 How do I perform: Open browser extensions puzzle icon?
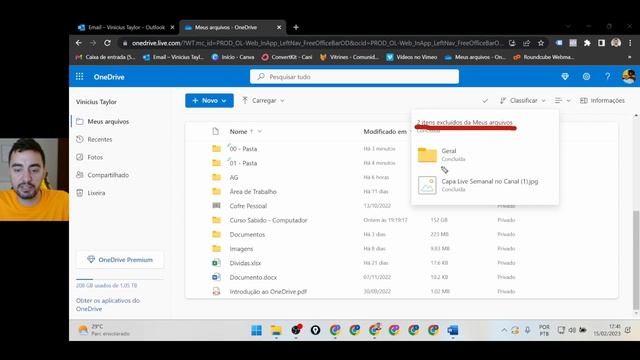point(587,43)
